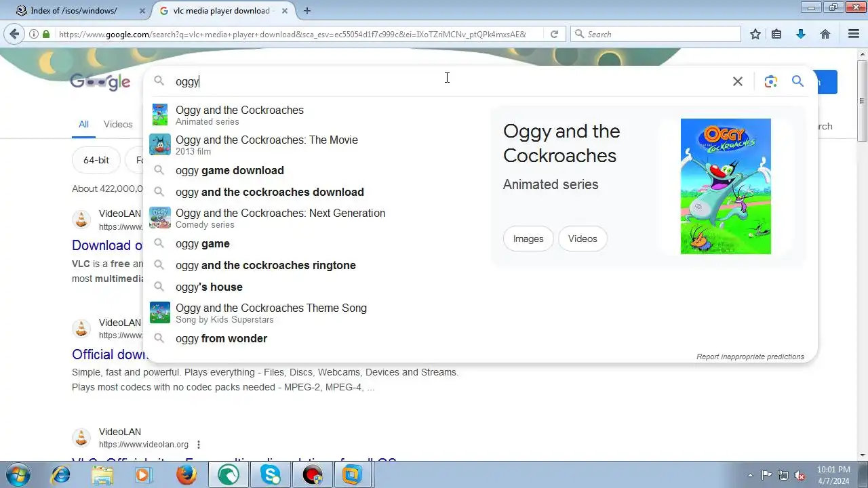Image resolution: width=868 pixels, height=488 pixels.
Task: Click the green padlock security icon
Action: 46,34
